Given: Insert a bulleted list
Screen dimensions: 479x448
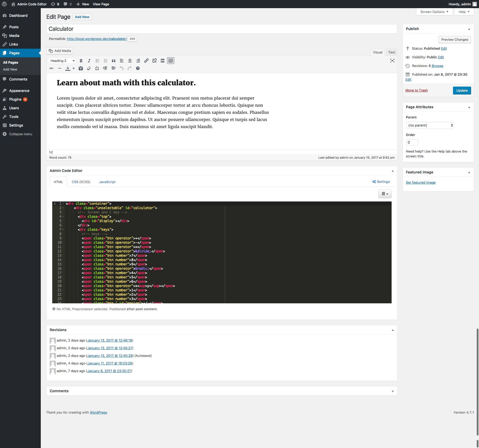Looking at the screenshot, I should 97,61.
